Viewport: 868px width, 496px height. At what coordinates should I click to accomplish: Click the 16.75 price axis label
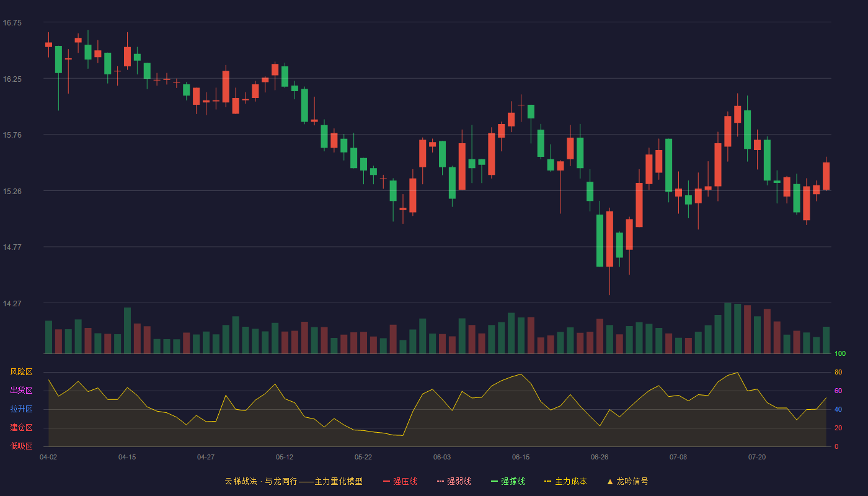(x=12, y=23)
